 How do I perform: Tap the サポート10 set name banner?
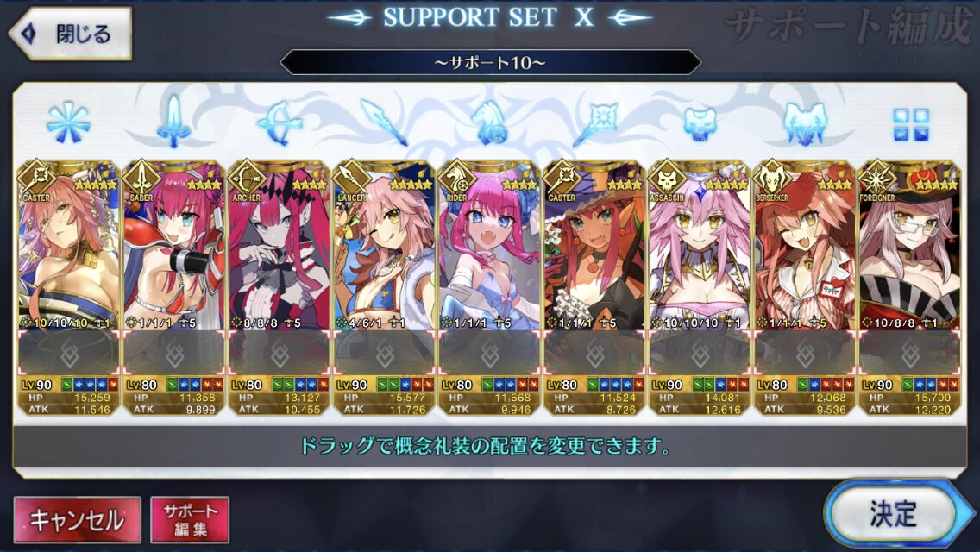(x=490, y=62)
